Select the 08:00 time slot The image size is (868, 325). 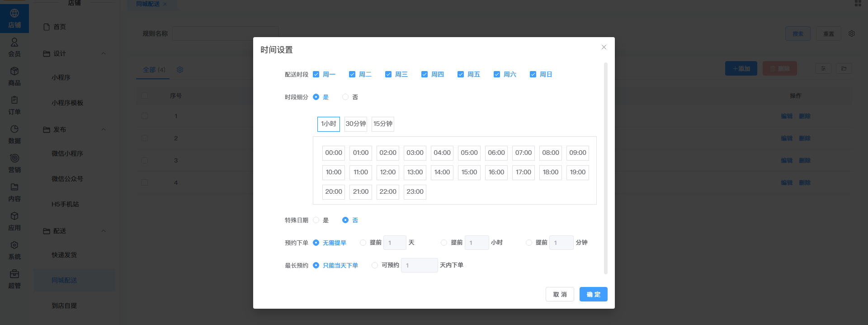551,153
